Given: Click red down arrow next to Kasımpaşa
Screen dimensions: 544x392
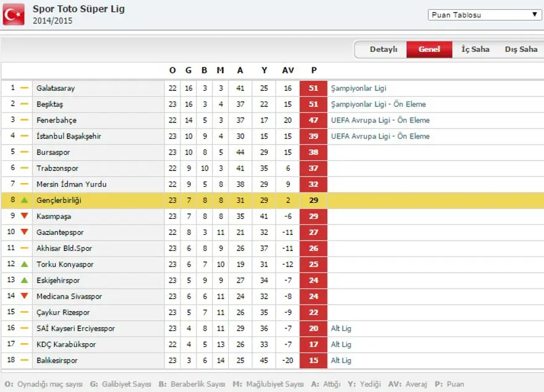Looking at the screenshot, I should click(25, 216).
